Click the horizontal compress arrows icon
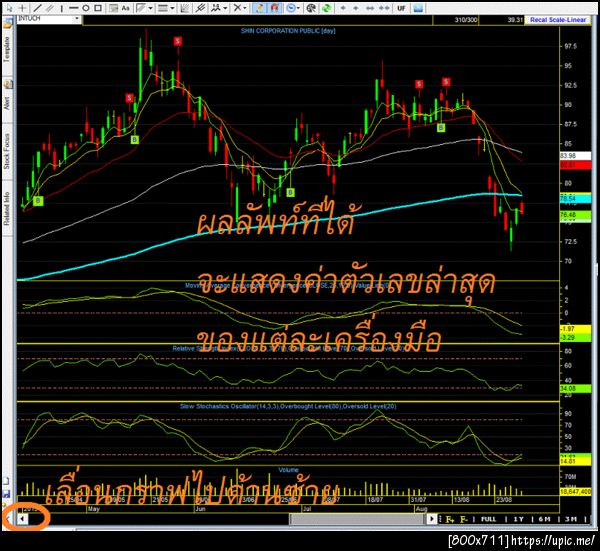 pos(384,8)
